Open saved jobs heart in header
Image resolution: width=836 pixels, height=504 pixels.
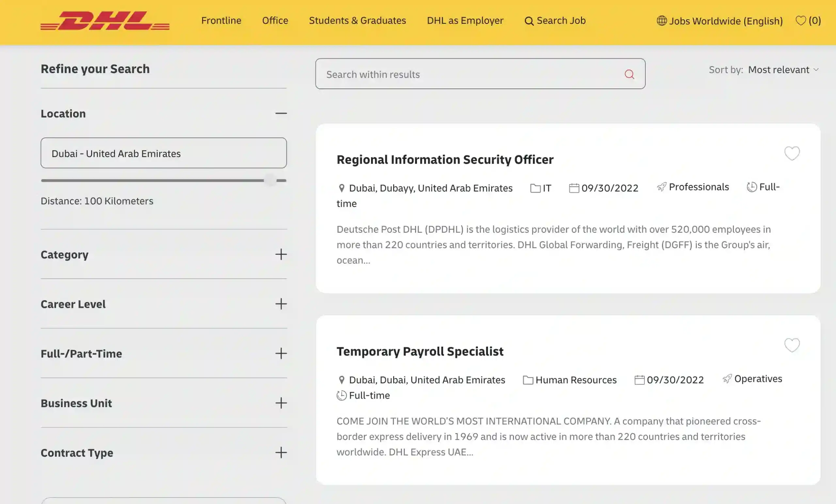pyautogui.click(x=800, y=21)
